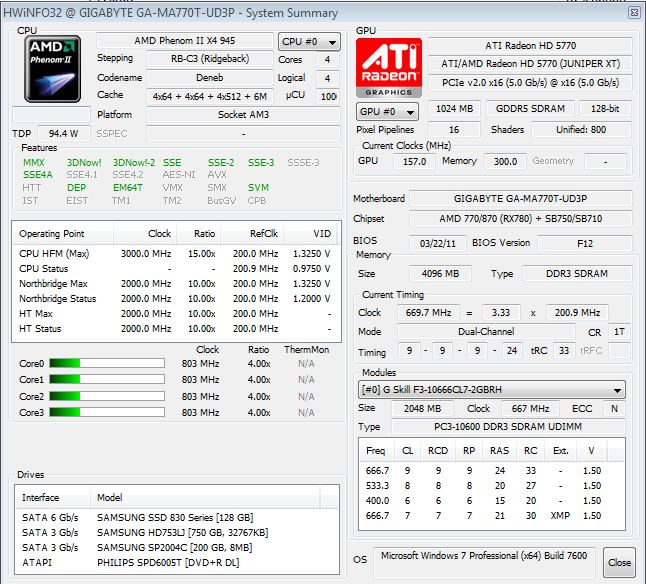Screen dimensions: 646x584
Task: Select the 400.0 frequency timing row
Action: point(492,501)
